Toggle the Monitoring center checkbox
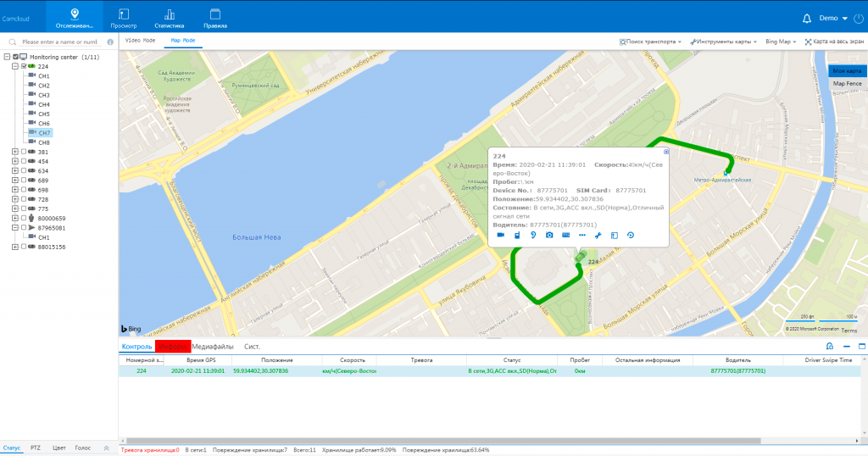The height and width of the screenshot is (456, 868). (15, 57)
